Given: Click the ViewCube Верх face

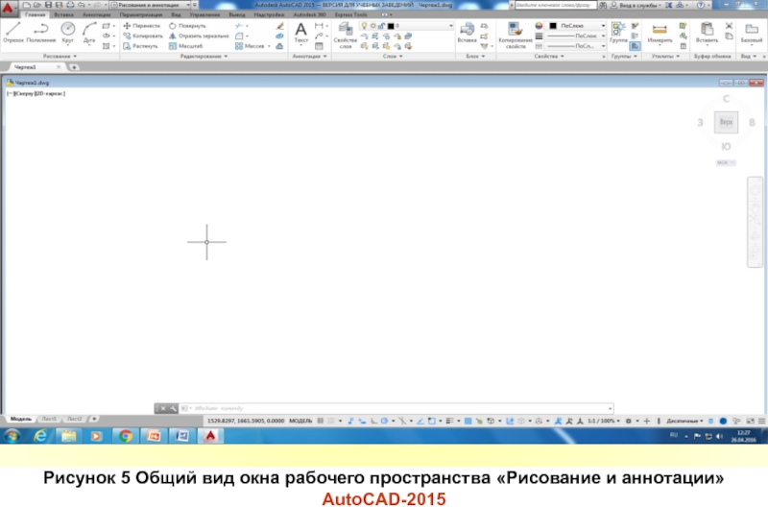Looking at the screenshot, I should pos(726,123).
